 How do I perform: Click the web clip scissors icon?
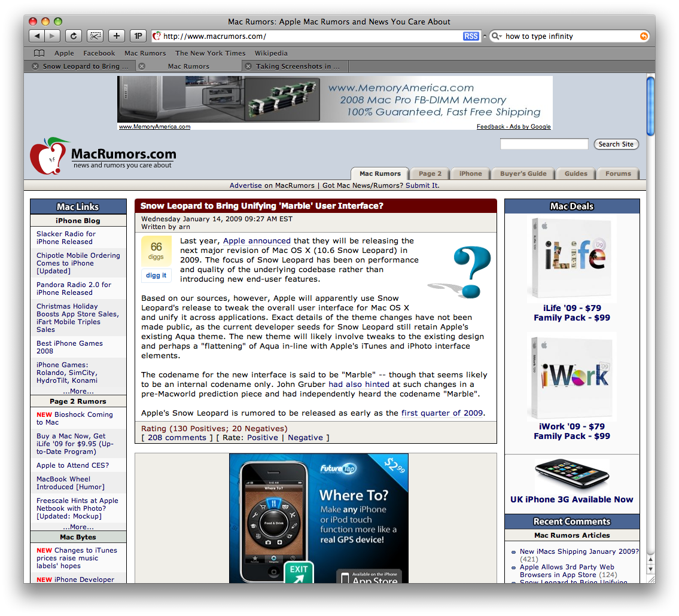pyautogui.click(x=95, y=36)
